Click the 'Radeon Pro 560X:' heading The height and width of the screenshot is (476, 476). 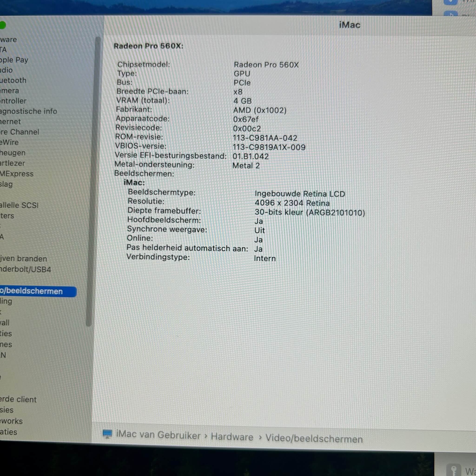click(x=149, y=46)
